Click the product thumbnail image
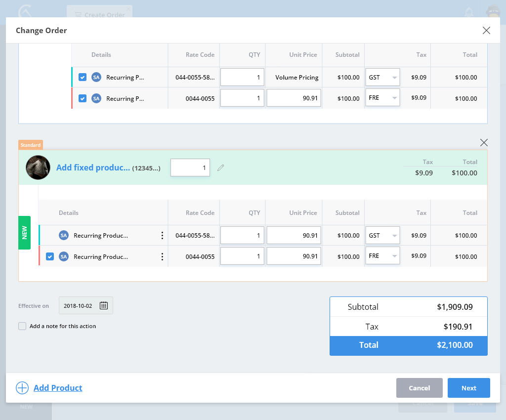Viewport: 506px width, 420px height. click(38, 168)
